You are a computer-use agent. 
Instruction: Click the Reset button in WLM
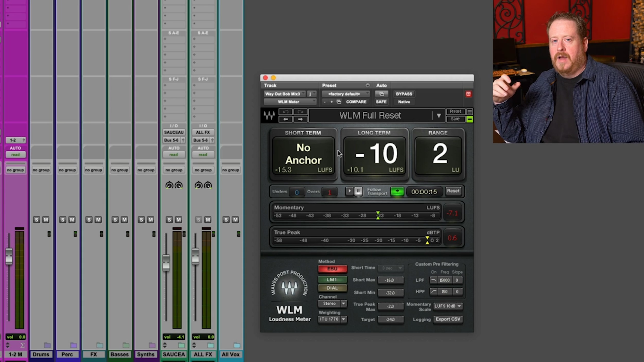pyautogui.click(x=453, y=191)
